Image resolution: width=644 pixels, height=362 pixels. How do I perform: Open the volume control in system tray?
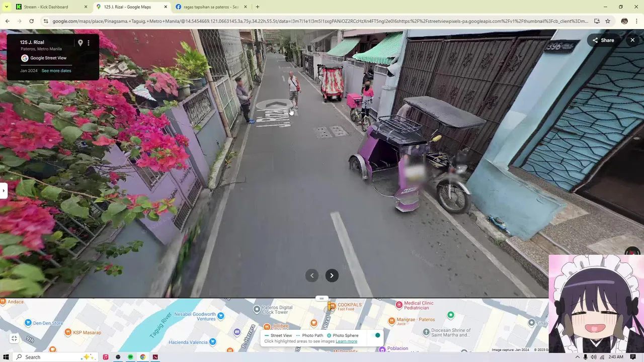594,357
